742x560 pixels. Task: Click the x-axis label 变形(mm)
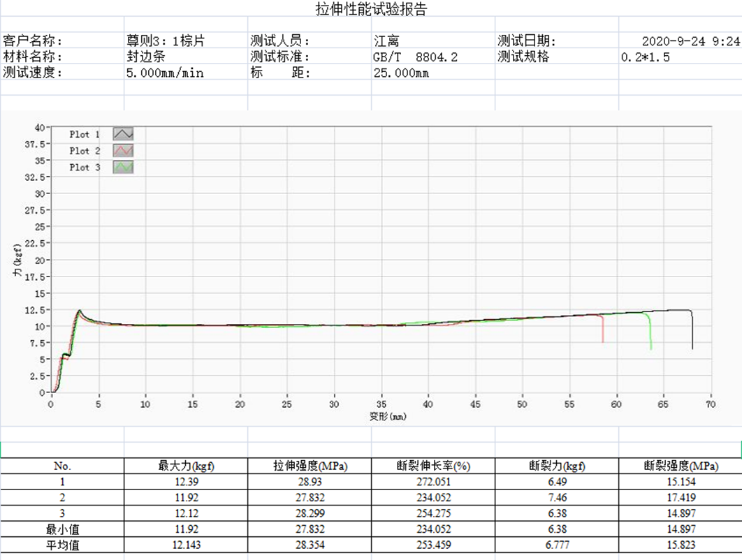[388, 416]
